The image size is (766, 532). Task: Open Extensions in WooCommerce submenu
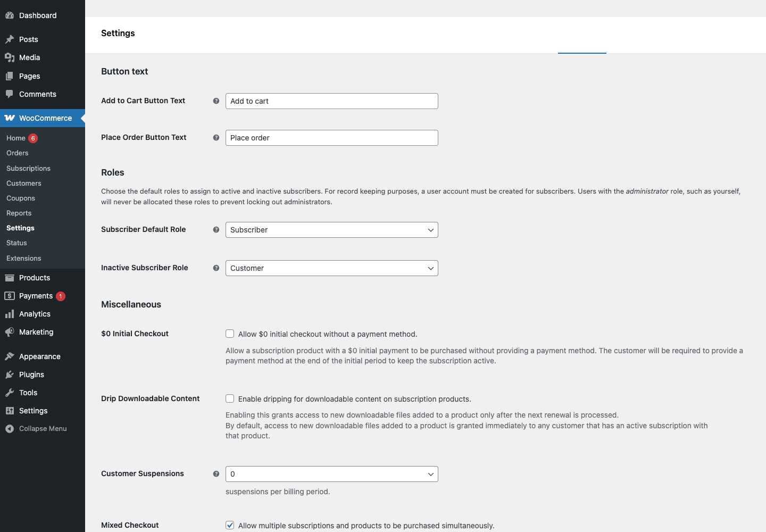point(24,259)
